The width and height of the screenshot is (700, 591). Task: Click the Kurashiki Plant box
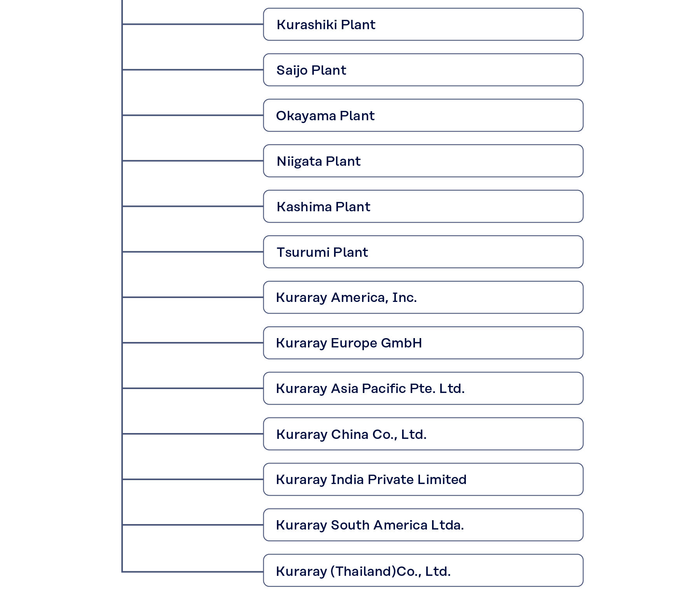click(x=423, y=25)
